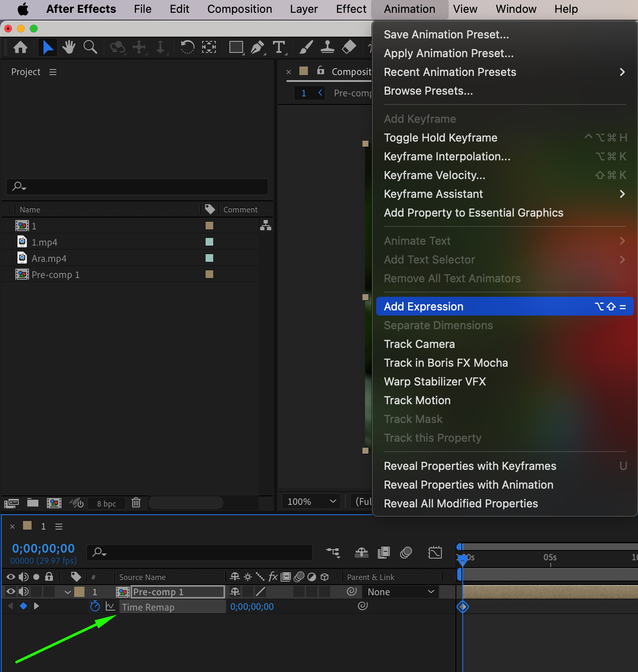
Task: Select the Zoom tool magnifier
Action: point(90,47)
